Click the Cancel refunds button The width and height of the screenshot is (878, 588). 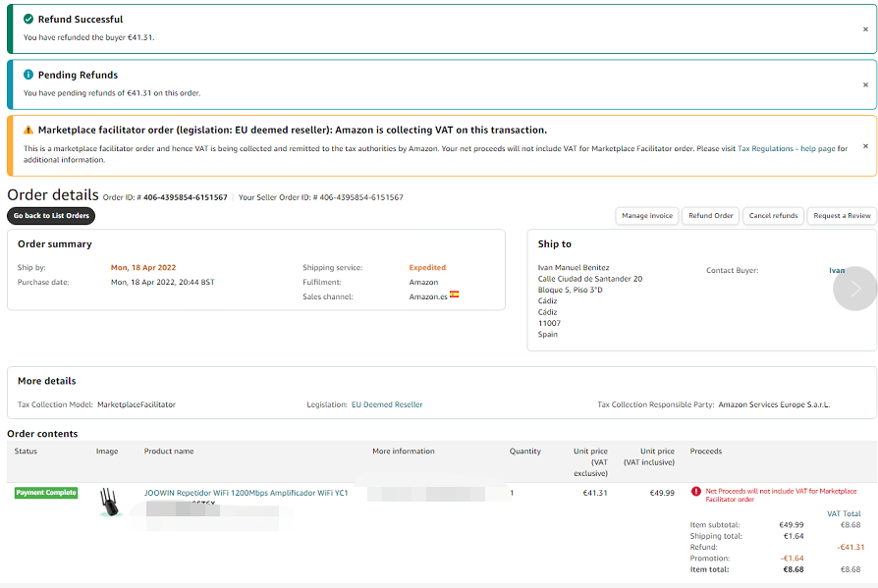pos(773,216)
